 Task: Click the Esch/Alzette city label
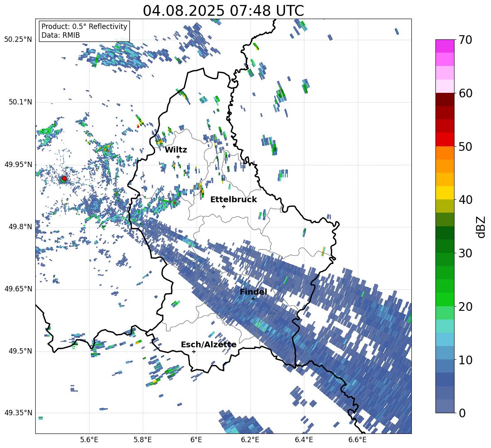point(209,345)
